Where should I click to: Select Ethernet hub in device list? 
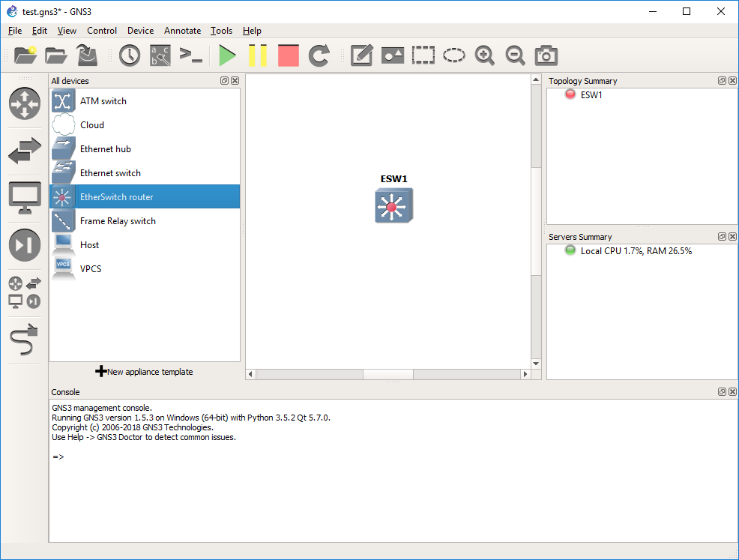[145, 149]
